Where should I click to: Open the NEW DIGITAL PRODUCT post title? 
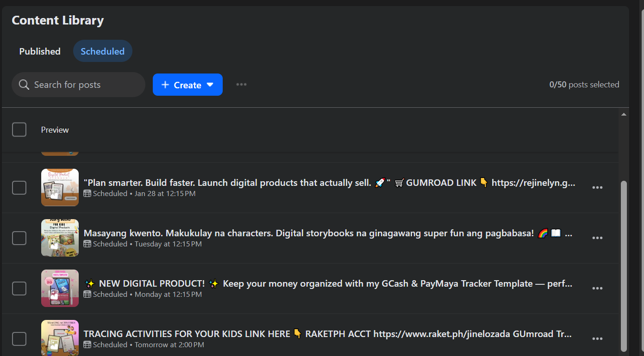click(x=328, y=283)
